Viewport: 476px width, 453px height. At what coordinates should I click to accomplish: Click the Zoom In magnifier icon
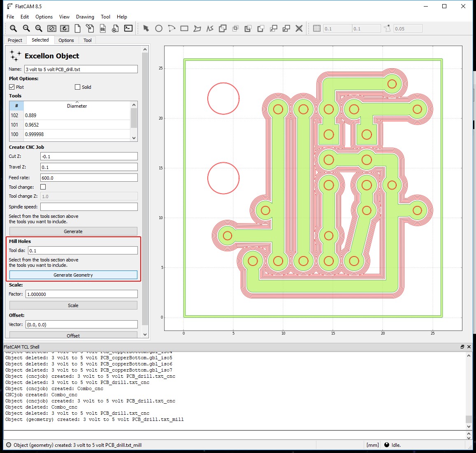click(x=39, y=28)
